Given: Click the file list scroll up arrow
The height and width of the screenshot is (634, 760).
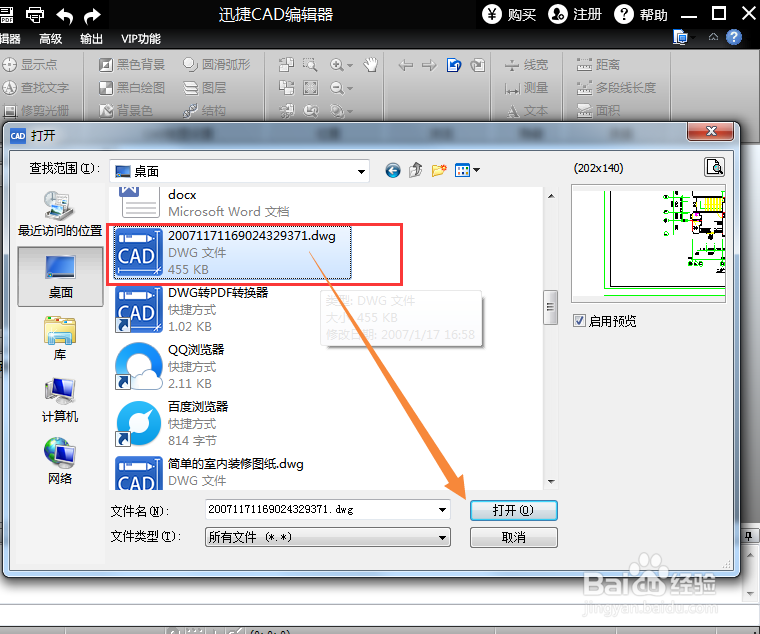Looking at the screenshot, I should (551, 196).
